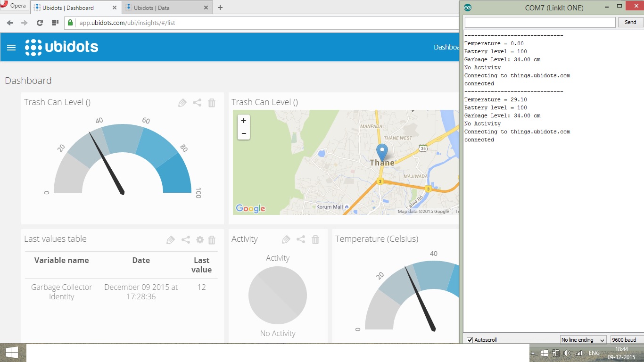The image size is (644, 362).
Task: Edit the Last values table widget
Action: point(171,240)
